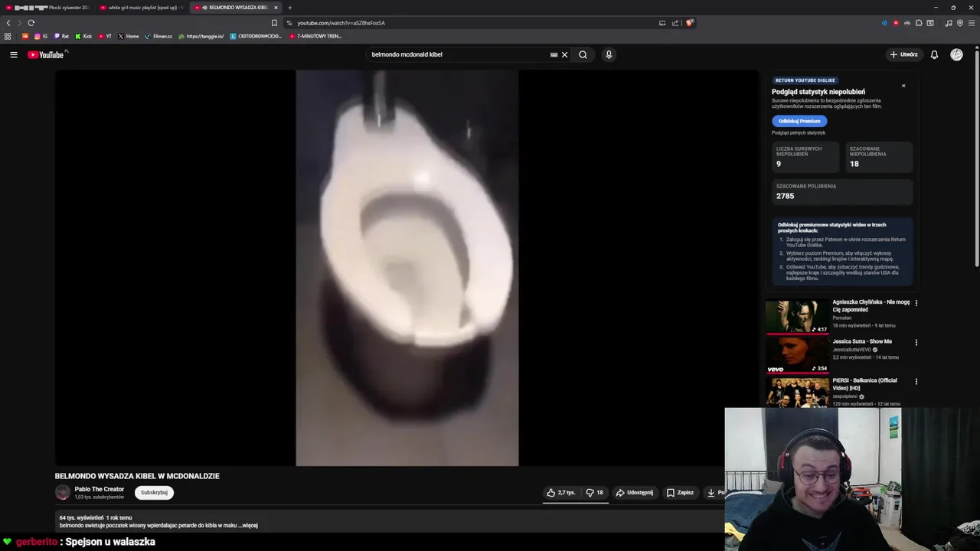Image resolution: width=980 pixels, height=551 pixels.
Task: Open options menu for the Agnieszka Chylińska video
Action: point(916,303)
